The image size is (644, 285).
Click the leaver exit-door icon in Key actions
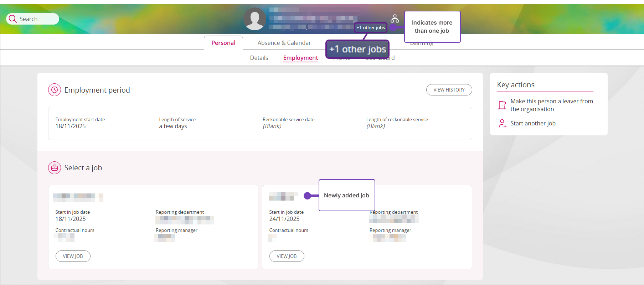click(502, 105)
